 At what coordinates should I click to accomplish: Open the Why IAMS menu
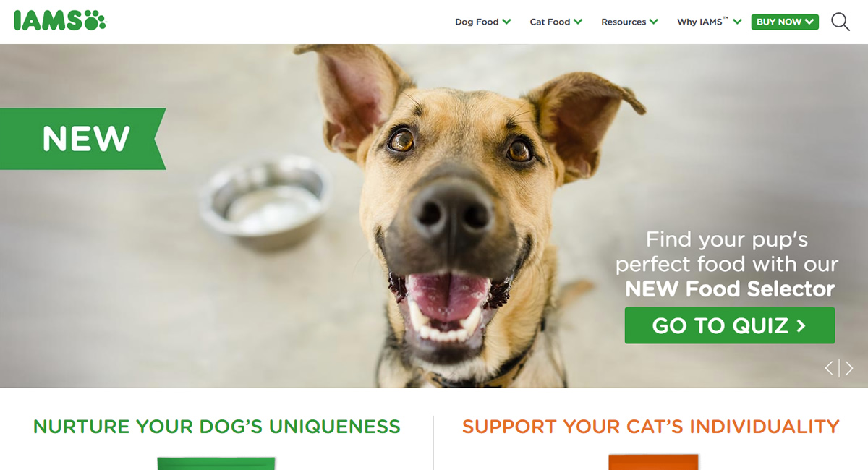pyautogui.click(x=702, y=22)
